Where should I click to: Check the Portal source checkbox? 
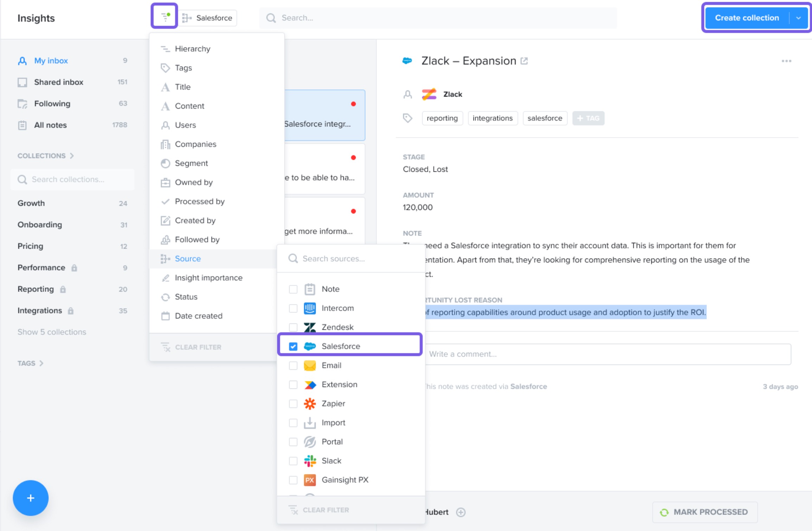[x=293, y=441]
